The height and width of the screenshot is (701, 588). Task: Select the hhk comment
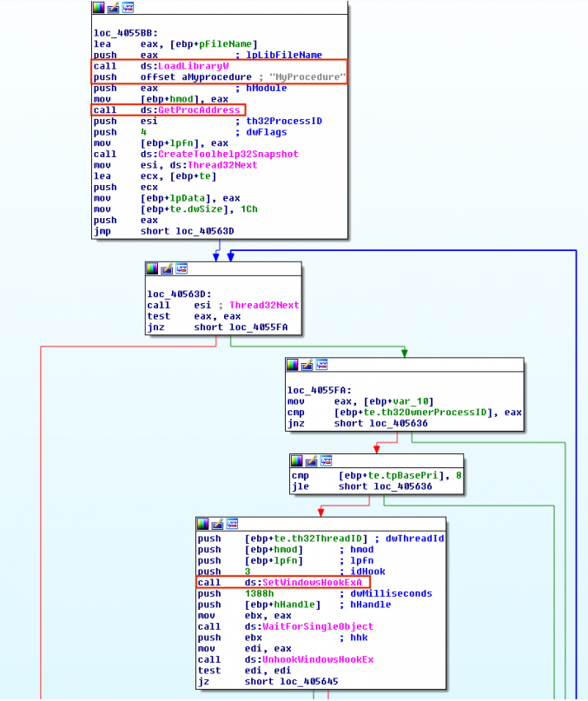pyautogui.click(x=359, y=638)
